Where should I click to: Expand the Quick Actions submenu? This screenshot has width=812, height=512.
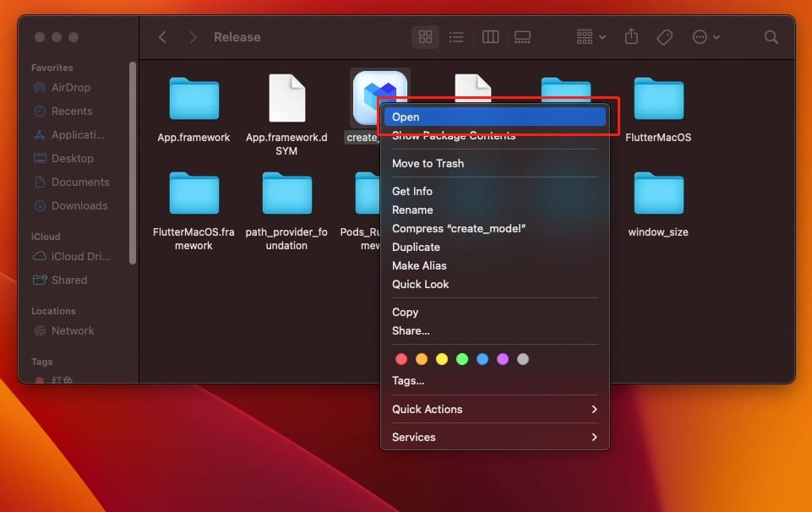coord(494,409)
